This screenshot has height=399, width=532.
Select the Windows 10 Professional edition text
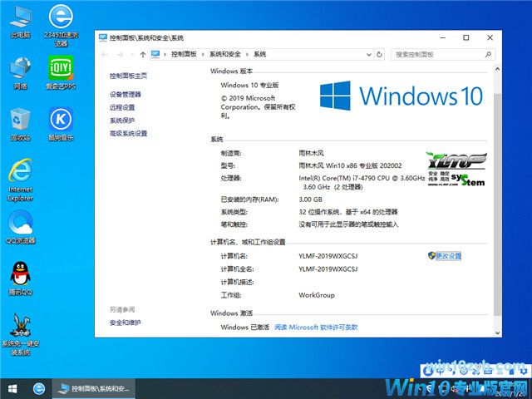coord(249,85)
